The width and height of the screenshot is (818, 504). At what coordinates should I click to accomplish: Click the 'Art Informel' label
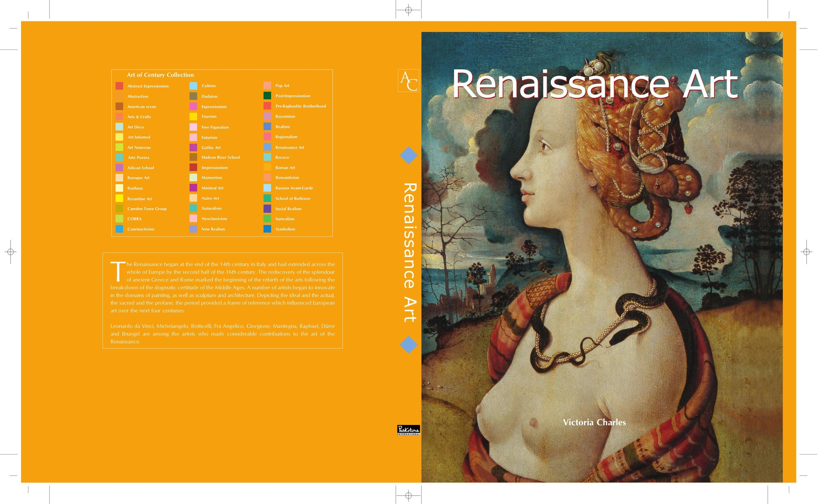[x=139, y=137]
